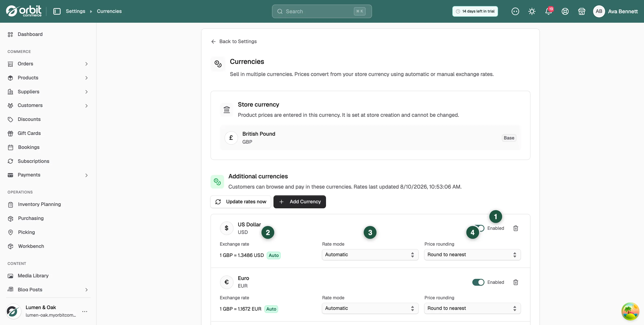Click the Currencies coins header icon
The width and height of the screenshot is (644, 325).
pos(218,64)
